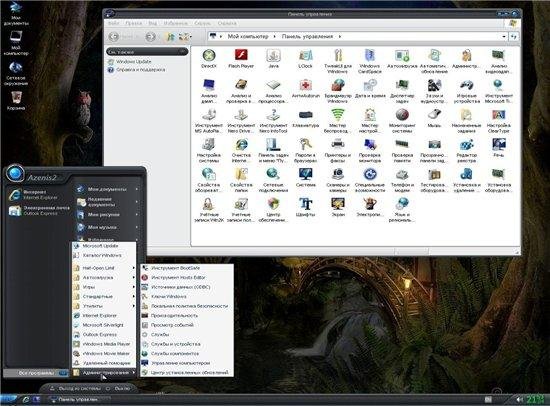Open Сетевое окружение desktop icon

[15, 74]
